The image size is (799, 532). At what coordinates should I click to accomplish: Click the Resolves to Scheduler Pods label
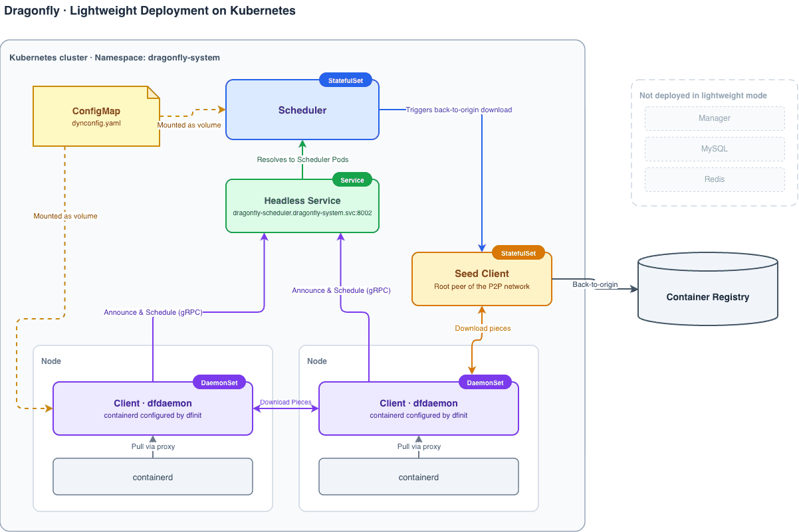[x=302, y=159]
